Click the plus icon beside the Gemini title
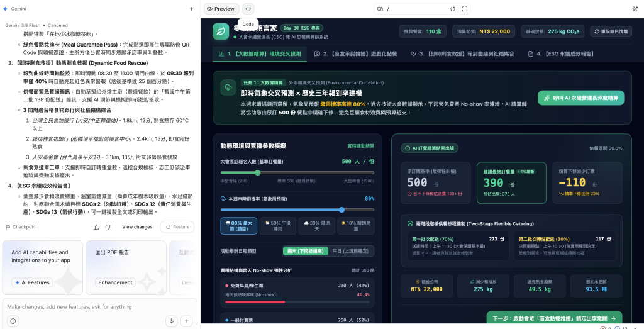 coord(191,9)
